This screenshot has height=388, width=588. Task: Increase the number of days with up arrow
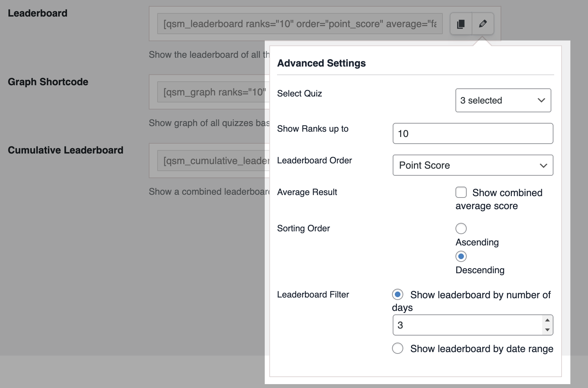547,320
